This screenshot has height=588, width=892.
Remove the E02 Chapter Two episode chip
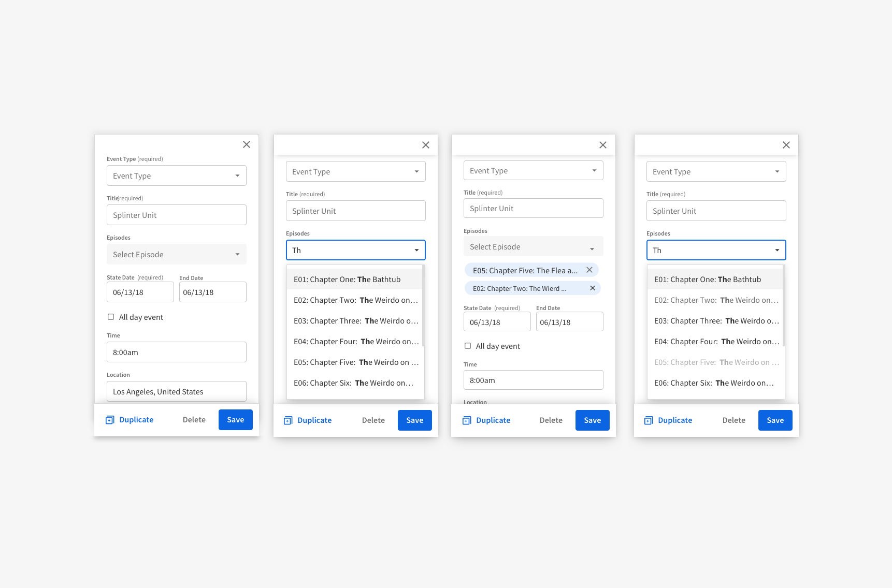[x=592, y=288]
